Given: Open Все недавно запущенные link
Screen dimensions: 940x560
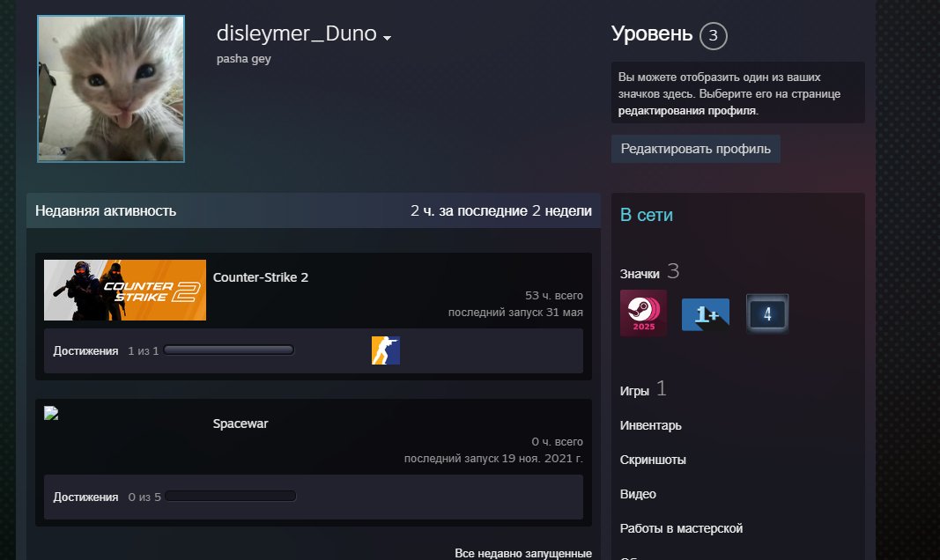Looking at the screenshot, I should click(x=522, y=553).
